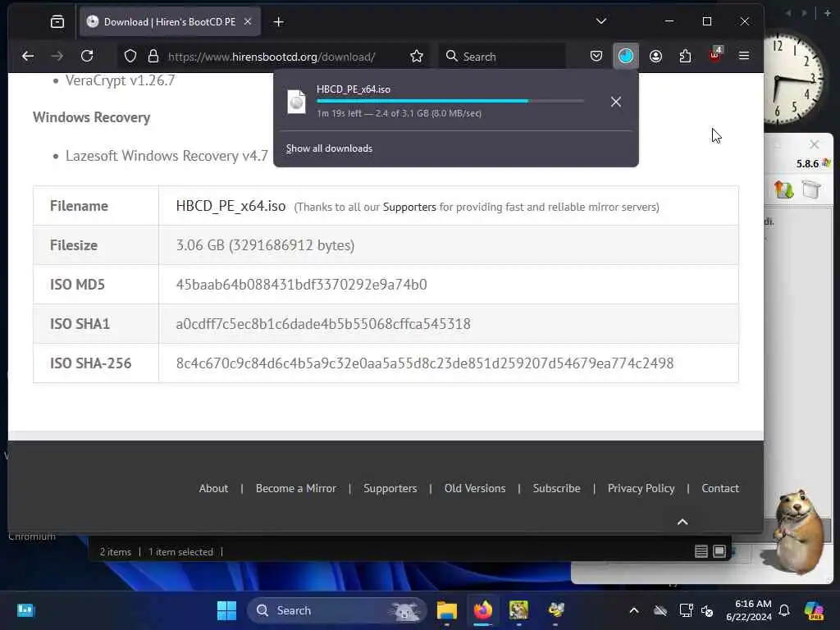This screenshot has width=840, height=630.
Task: Open the extensions puzzle icon
Action: click(685, 57)
